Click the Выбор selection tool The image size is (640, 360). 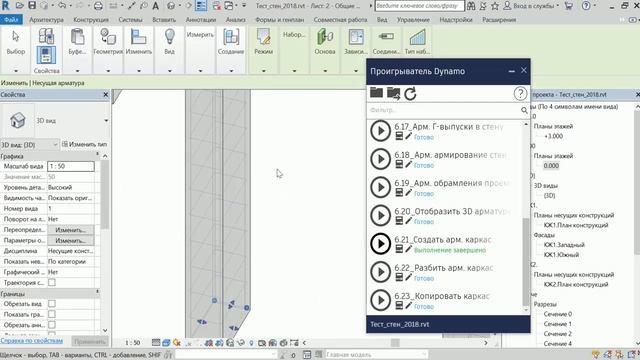tap(16, 42)
